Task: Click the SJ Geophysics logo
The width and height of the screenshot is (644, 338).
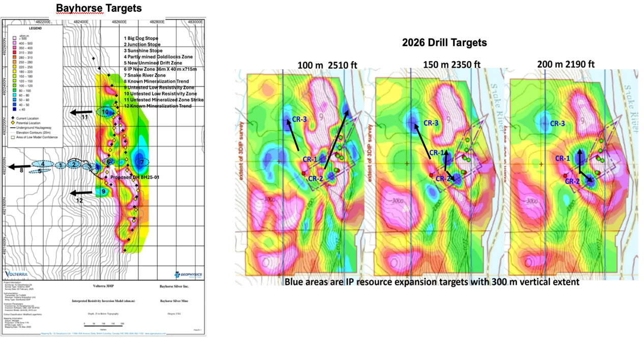Action: pyautogui.click(x=188, y=274)
